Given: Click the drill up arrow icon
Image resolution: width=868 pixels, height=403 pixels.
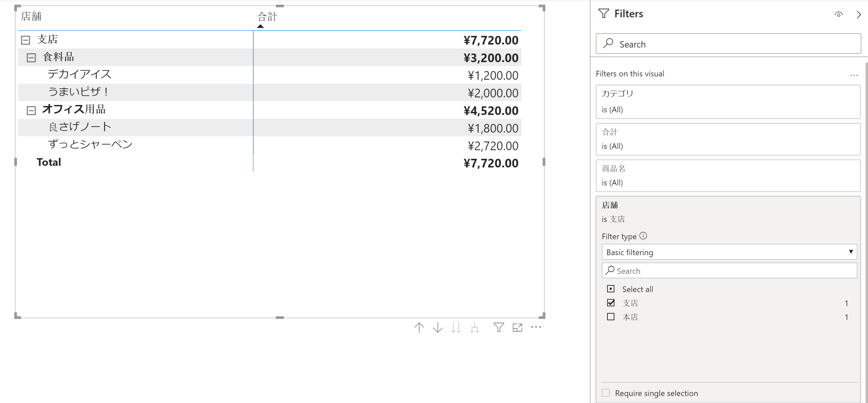Looking at the screenshot, I should coord(419,328).
